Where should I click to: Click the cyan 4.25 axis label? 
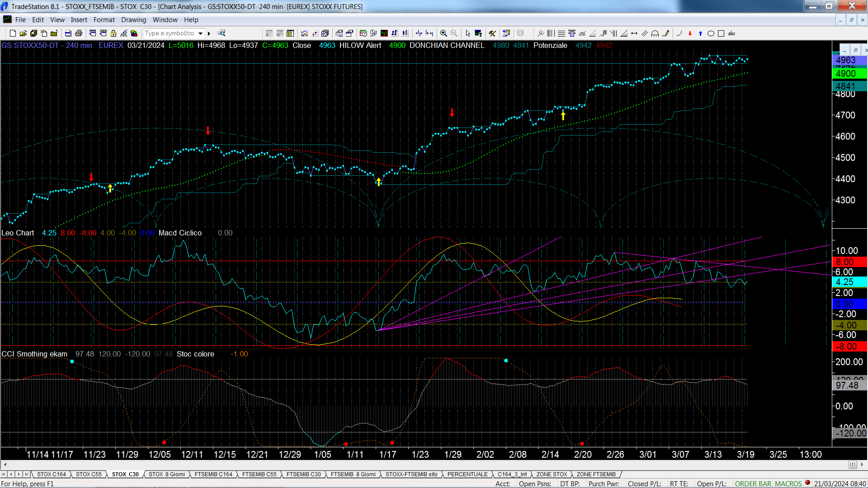click(849, 282)
